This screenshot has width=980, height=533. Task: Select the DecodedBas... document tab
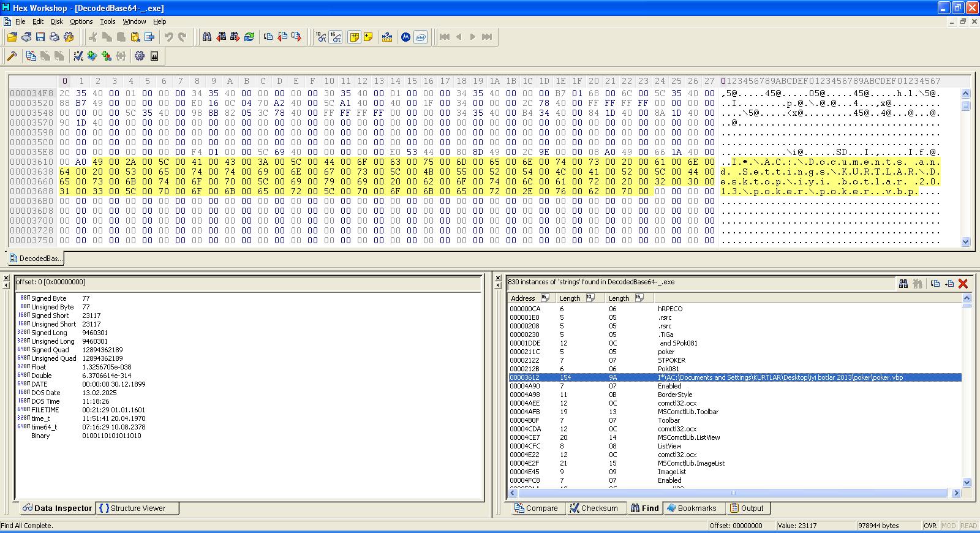[x=36, y=258]
